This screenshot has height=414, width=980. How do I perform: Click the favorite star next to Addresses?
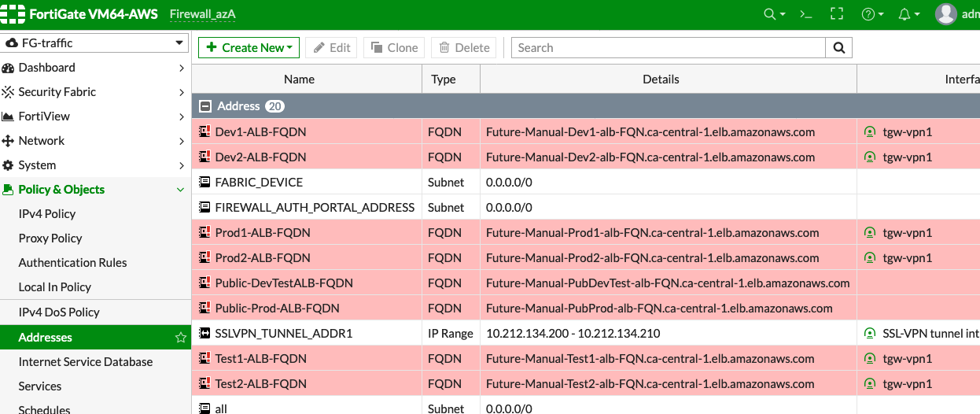(x=180, y=337)
